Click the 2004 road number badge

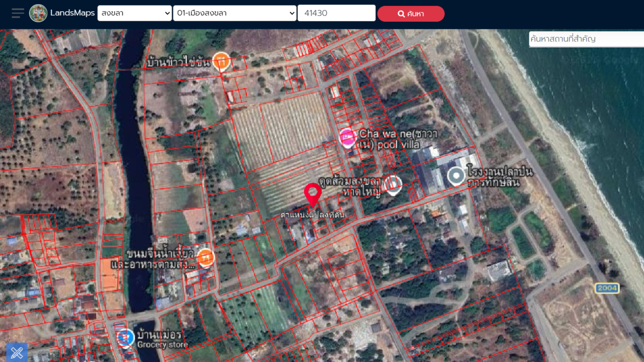pyautogui.click(x=607, y=288)
